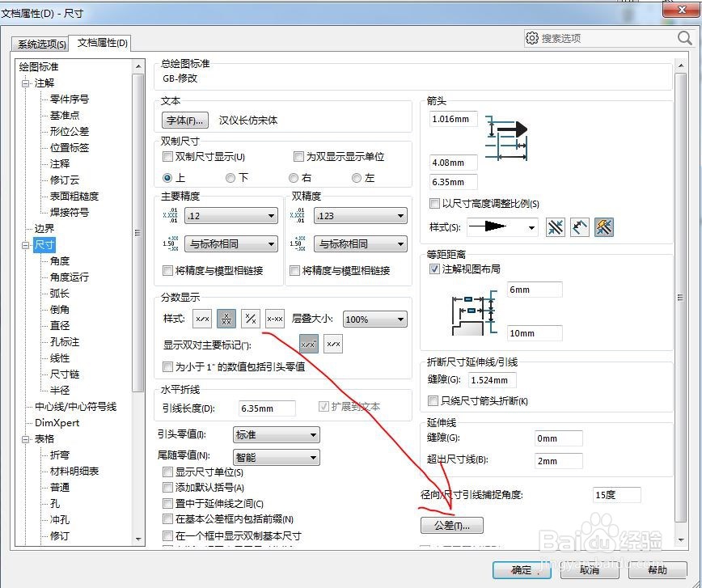Select x/x fraction style button
Viewport: 702px width, 588px height.
coord(202,319)
